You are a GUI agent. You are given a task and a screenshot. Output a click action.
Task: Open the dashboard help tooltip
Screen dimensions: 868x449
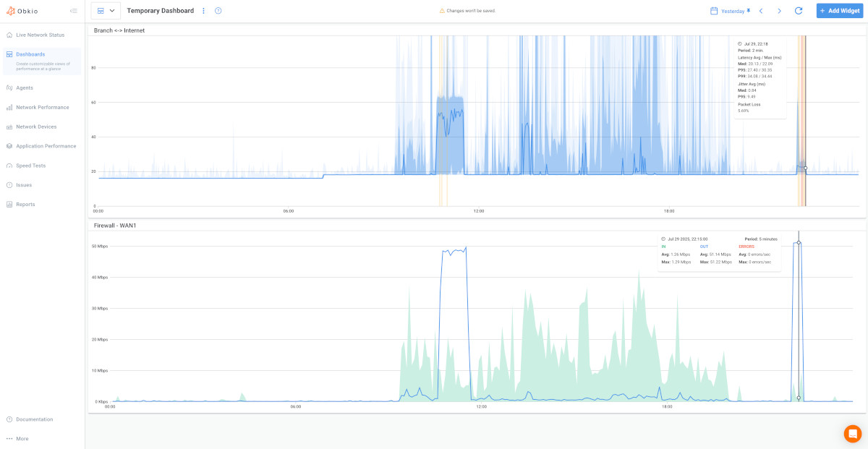(x=217, y=11)
